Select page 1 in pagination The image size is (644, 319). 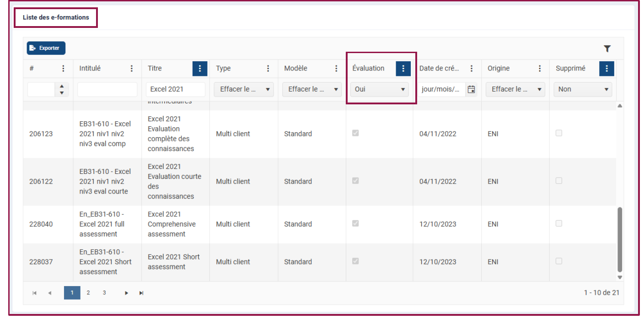[x=72, y=293]
